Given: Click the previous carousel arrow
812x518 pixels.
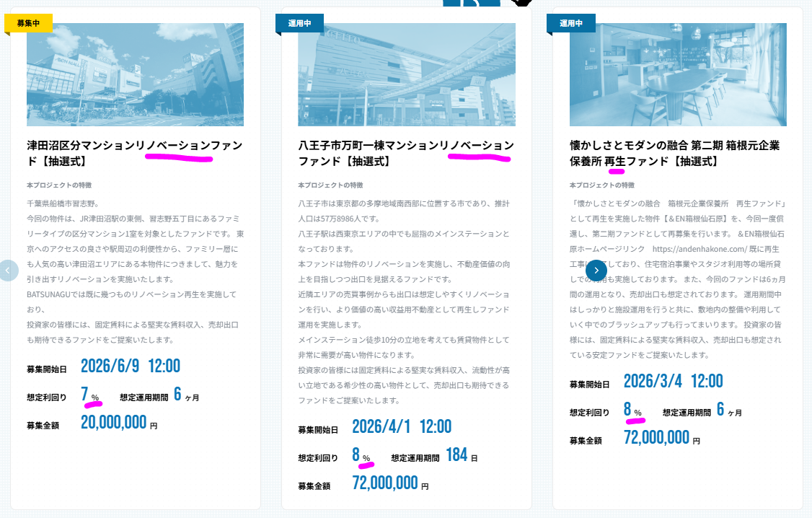Looking at the screenshot, I should click(8, 271).
